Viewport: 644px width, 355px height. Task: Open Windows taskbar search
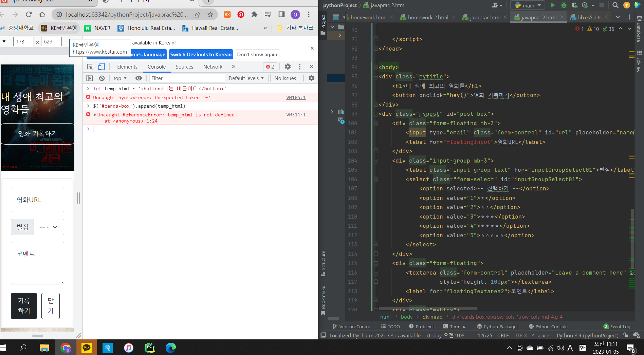[x=23, y=348]
